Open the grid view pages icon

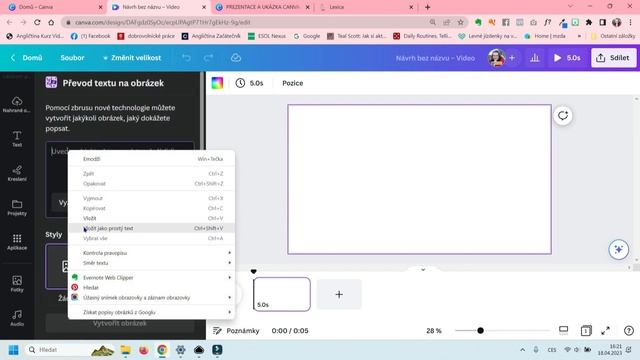click(586, 331)
